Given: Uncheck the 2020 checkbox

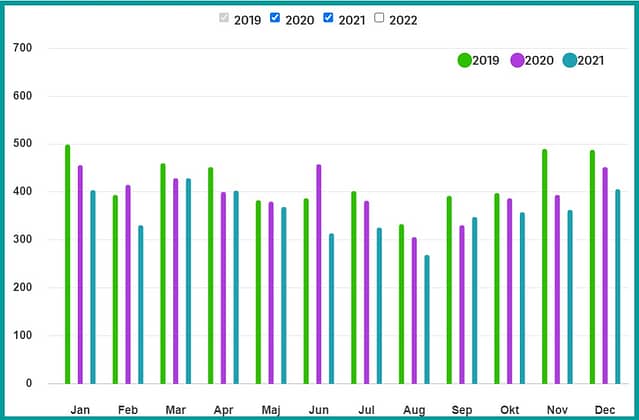Looking at the screenshot, I should [275, 18].
